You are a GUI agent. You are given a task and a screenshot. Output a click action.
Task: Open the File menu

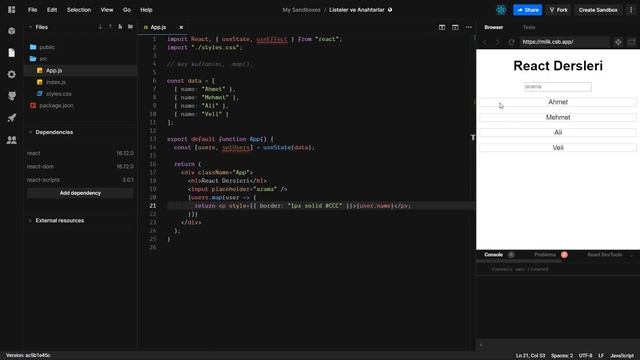pyautogui.click(x=33, y=10)
